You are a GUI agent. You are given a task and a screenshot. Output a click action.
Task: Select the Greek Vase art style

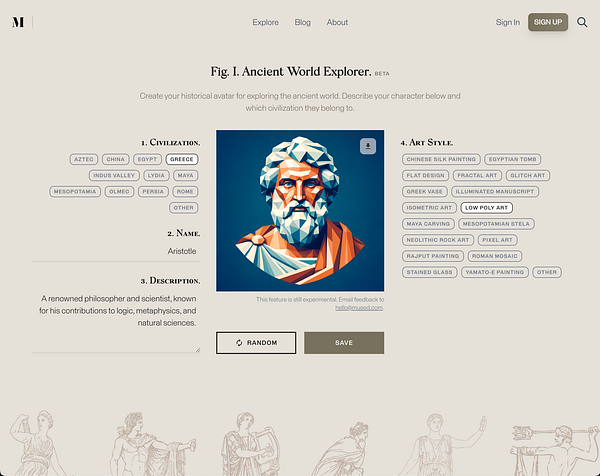424,191
